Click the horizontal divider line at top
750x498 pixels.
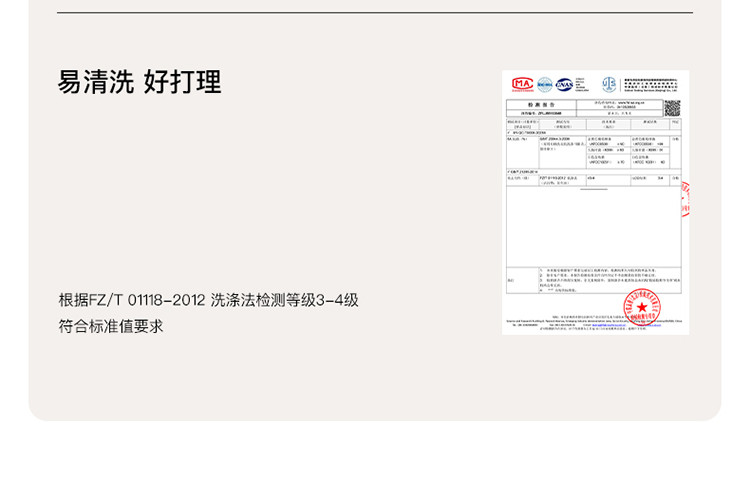pyautogui.click(x=374, y=13)
